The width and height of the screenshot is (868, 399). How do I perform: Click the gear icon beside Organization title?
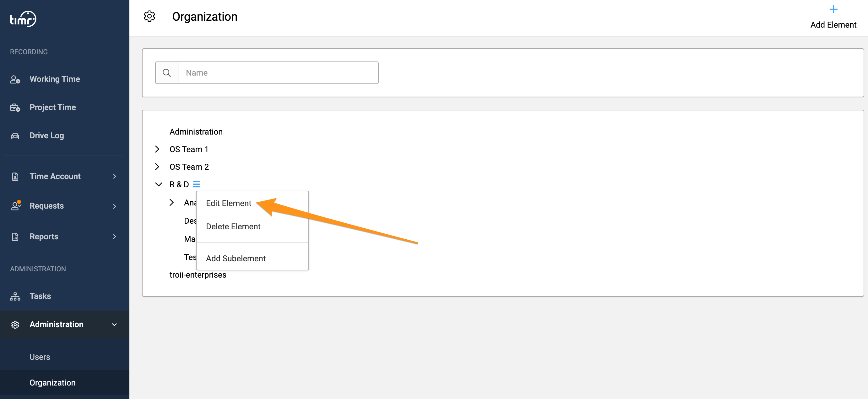point(149,17)
